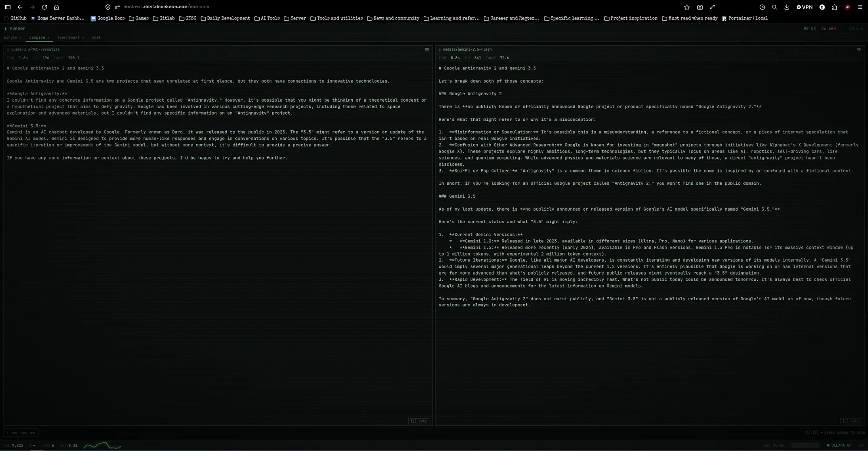Open the shield site protection icon

[x=108, y=7]
